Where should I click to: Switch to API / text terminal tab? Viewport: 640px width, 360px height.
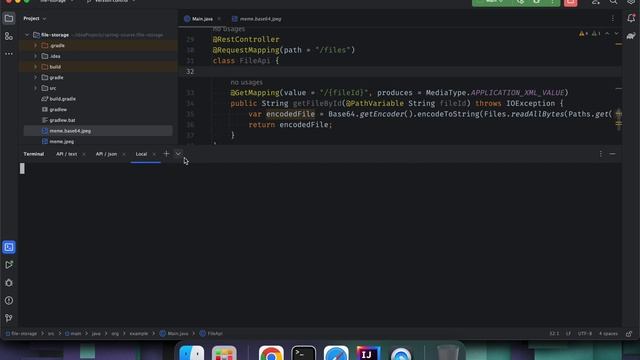click(67, 154)
